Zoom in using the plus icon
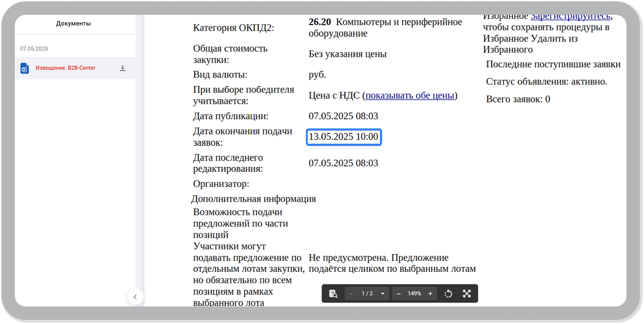This screenshot has height=324, width=644. click(x=430, y=293)
